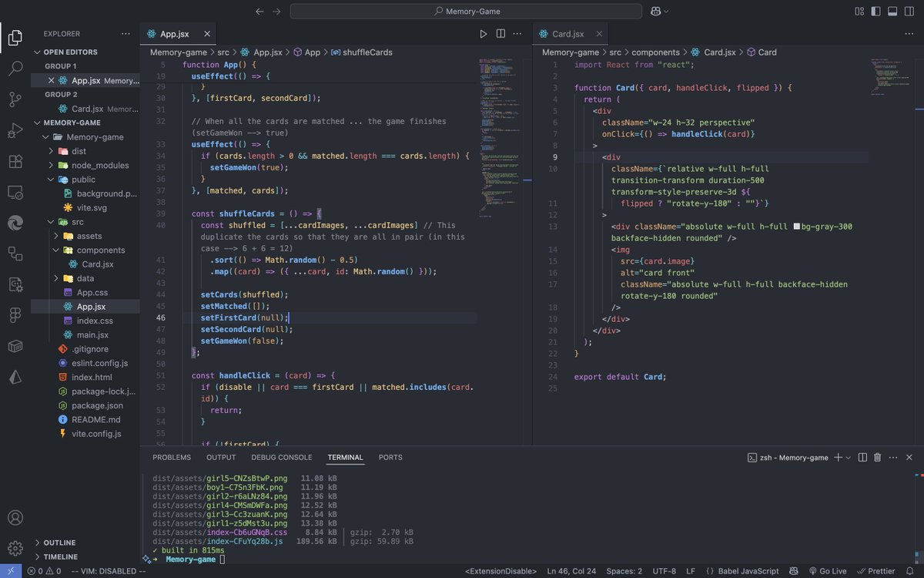Open the Edge browser tools icon
This screenshot has height=578, width=924.
(x=15, y=223)
